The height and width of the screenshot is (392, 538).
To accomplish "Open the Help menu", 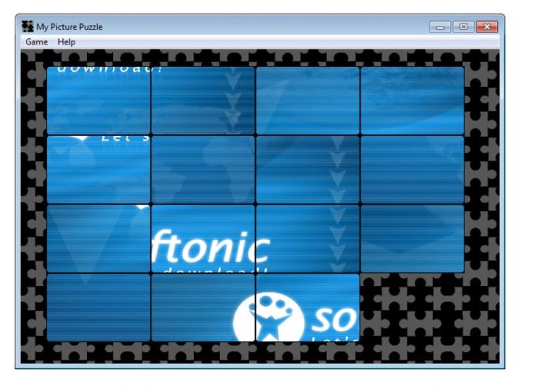I will [x=66, y=42].
